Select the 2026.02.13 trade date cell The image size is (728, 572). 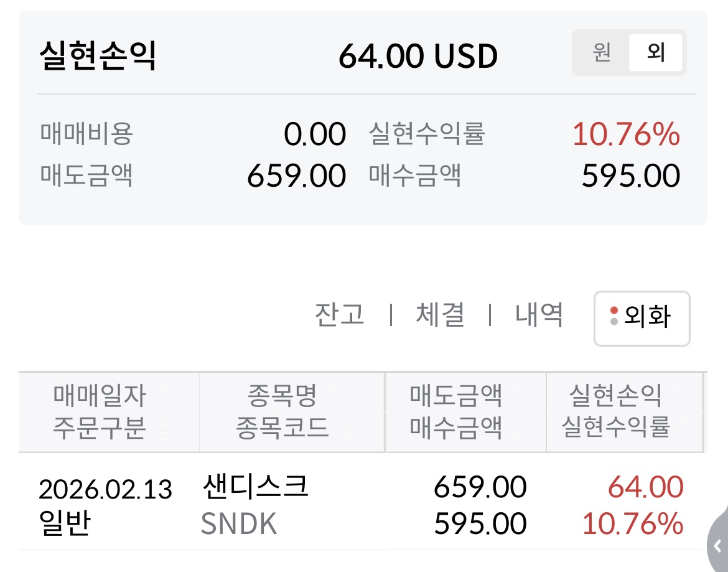[105, 490]
